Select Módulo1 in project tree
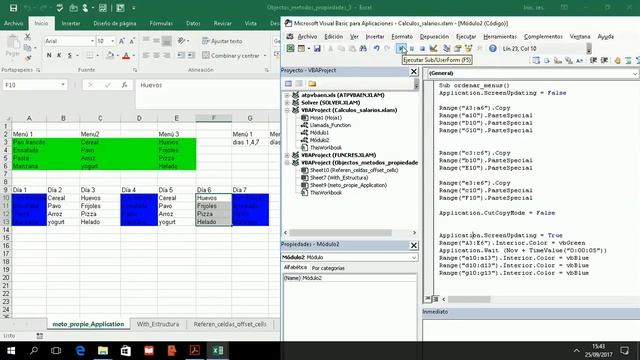 tap(319, 133)
